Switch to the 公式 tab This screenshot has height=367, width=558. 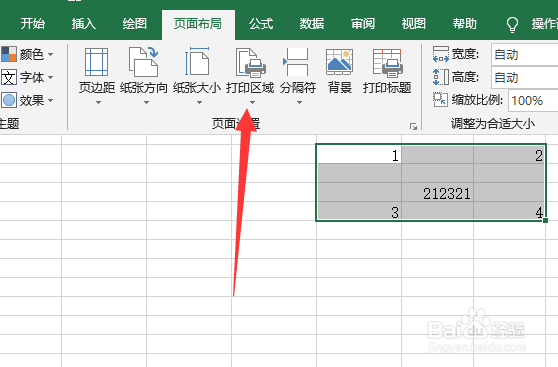coord(261,24)
